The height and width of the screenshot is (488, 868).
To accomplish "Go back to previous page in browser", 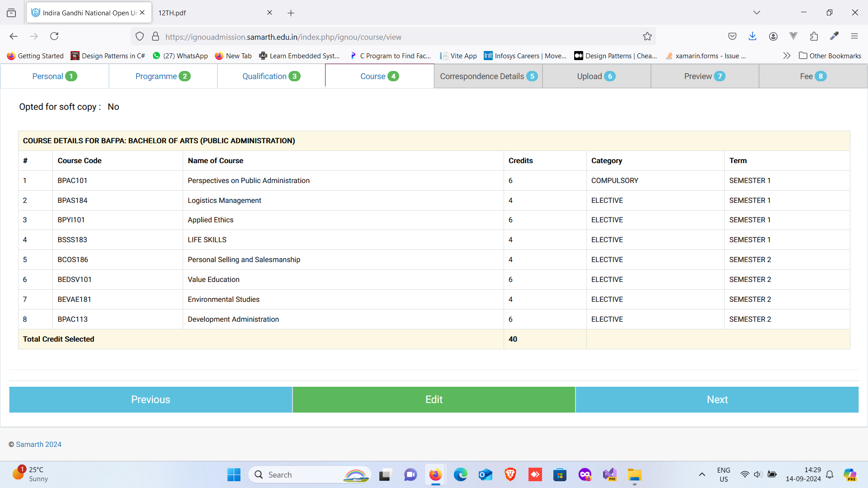I will coord(14,36).
